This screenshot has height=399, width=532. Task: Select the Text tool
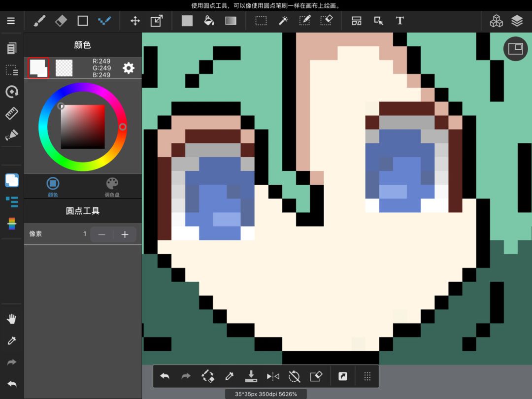(x=399, y=21)
